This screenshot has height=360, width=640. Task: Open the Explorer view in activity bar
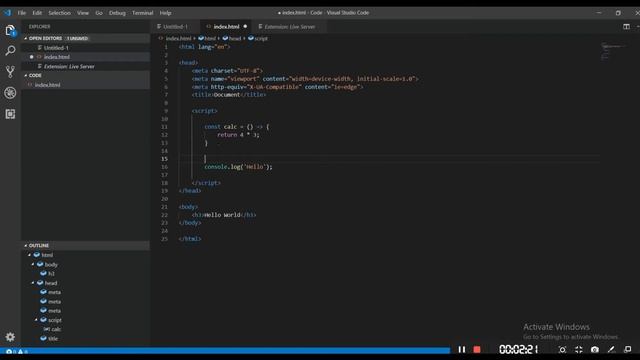[x=10, y=31]
